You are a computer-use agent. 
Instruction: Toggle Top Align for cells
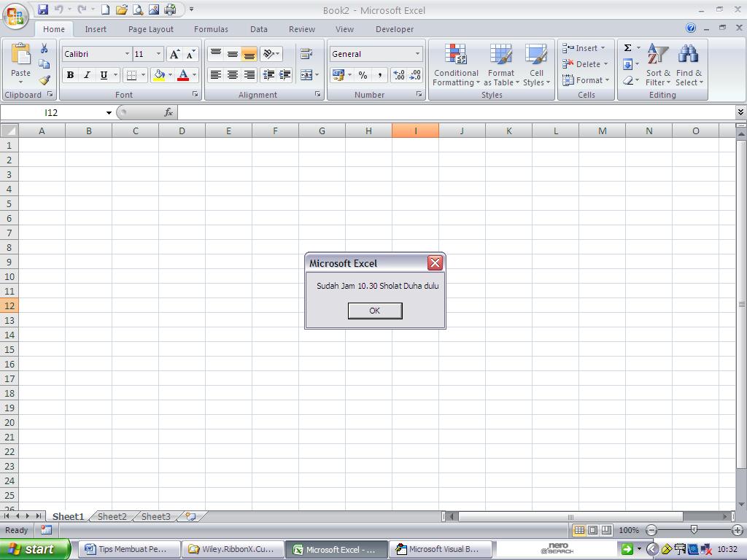tap(216, 54)
